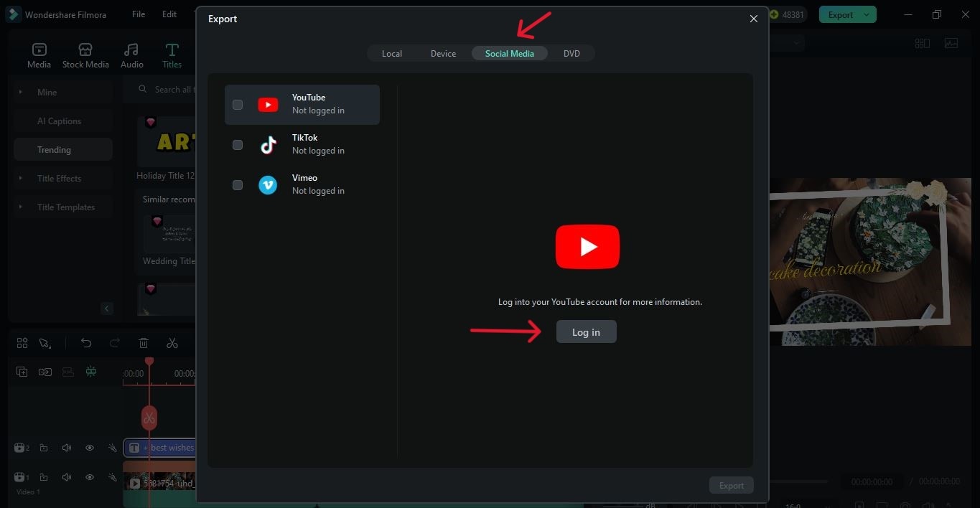Viewport: 980px width, 508px height.
Task: Open the Stock Media panel
Action: click(x=85, y=55)
